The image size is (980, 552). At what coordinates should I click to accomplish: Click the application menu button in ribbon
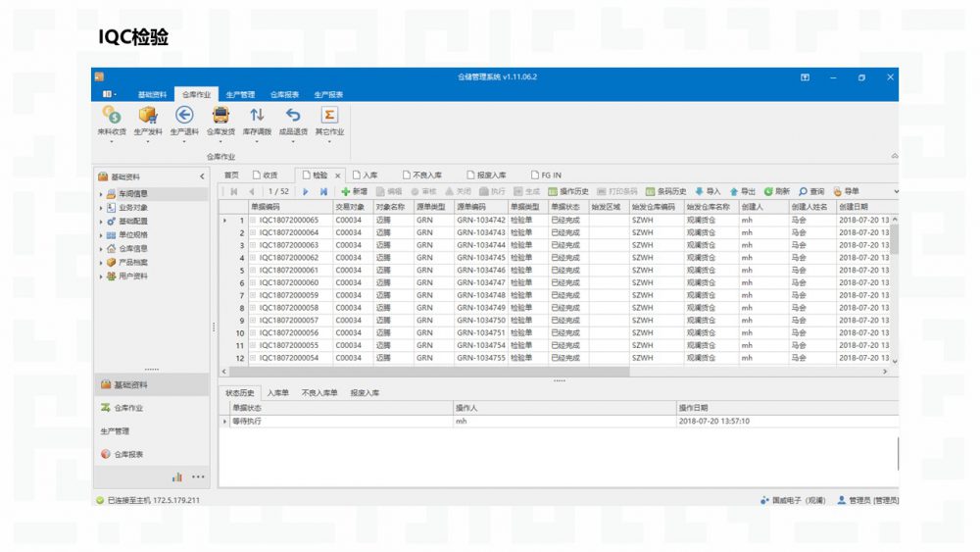(110, 94)
